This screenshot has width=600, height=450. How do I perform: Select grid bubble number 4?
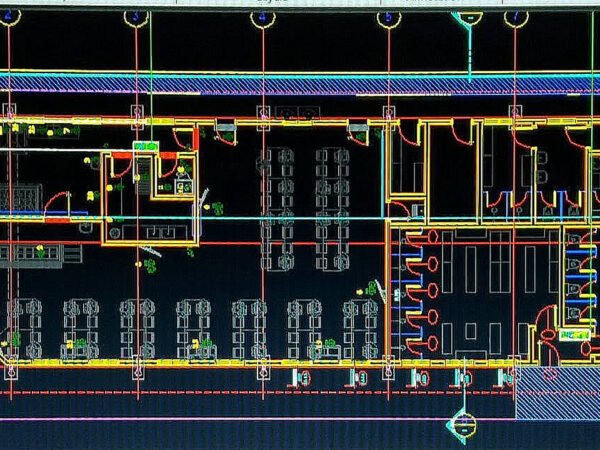click(x=263, y=18)
